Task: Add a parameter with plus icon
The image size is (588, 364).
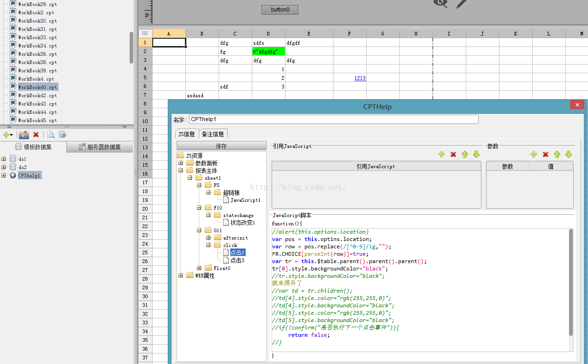Action: click(x=534, y=154)
